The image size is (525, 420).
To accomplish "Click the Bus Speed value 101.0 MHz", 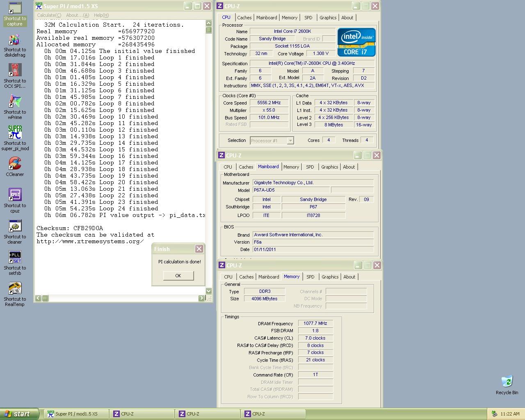I will pyautogui.click(x=269, y=117).
